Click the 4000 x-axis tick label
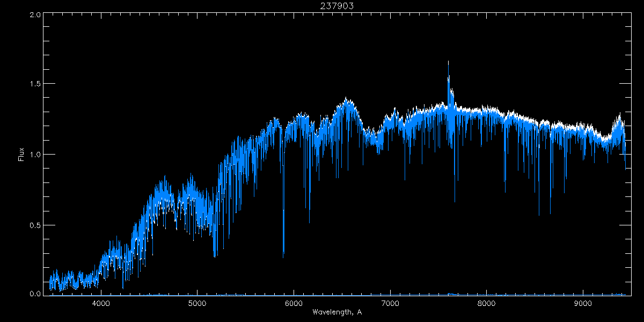The image size is (644, 322). tap(101, 303)
